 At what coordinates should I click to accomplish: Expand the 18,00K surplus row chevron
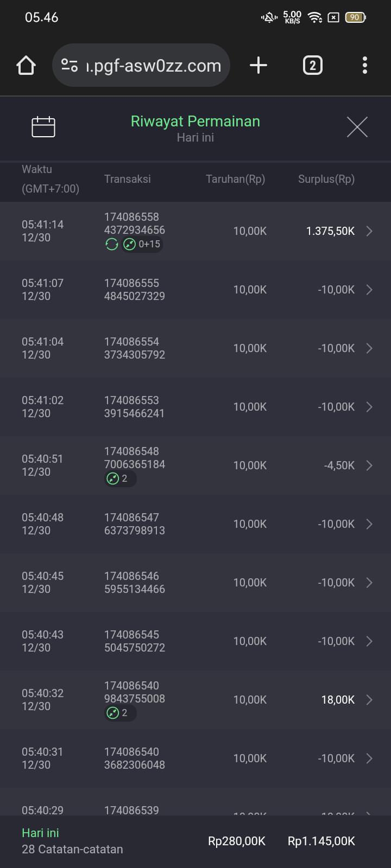(x=369, y=700)
